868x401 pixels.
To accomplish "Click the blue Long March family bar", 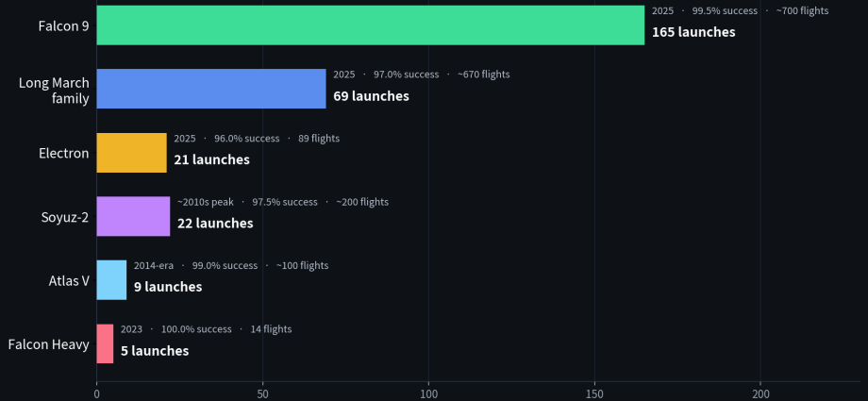I will (211, 89).
